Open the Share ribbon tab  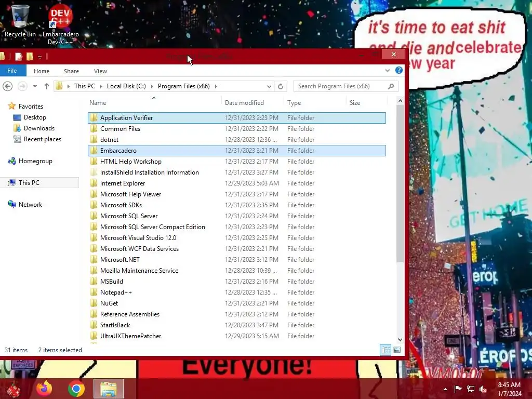[x=71, y=71]
